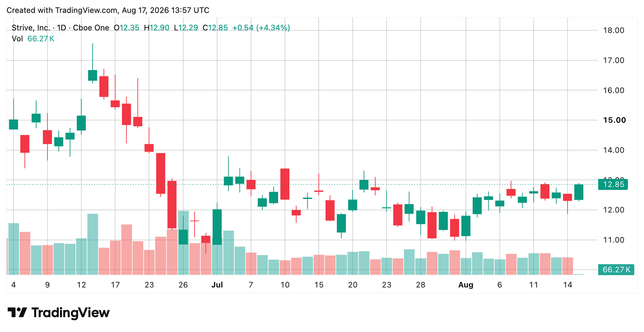Select the 'Strive, Inc.' symbol title
Screen dimensions: 644x332
click(x=31, y=28)
